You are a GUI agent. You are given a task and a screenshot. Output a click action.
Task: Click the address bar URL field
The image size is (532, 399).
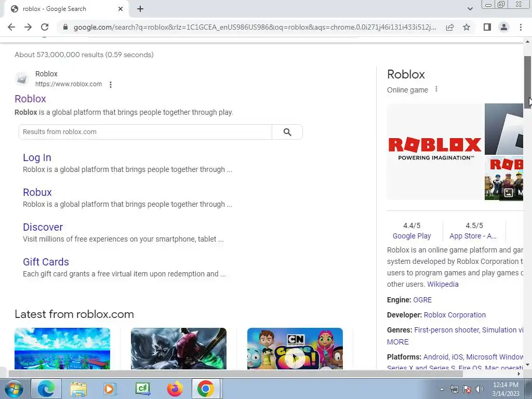255,27
